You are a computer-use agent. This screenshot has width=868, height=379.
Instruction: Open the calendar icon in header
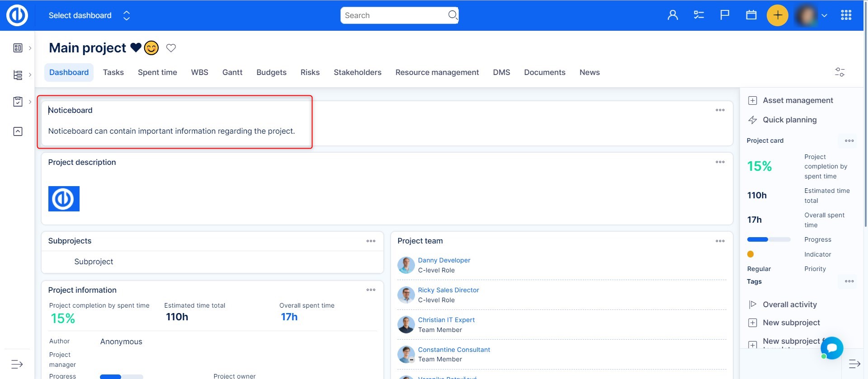pos(751,15)
